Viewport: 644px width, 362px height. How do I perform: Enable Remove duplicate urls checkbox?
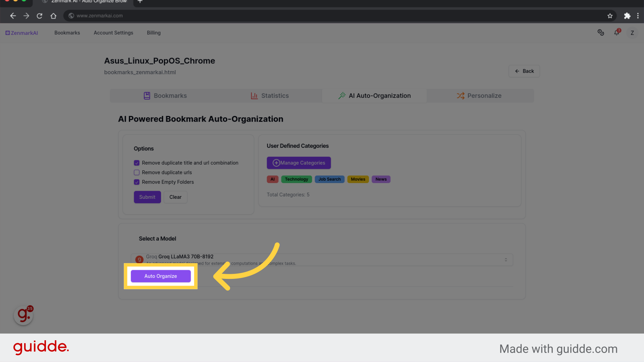137,173
